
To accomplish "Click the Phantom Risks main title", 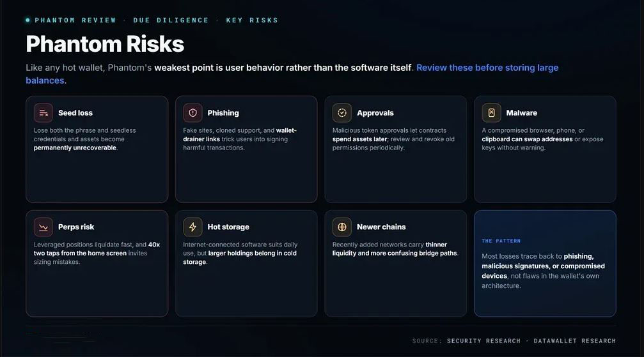I will (105, 44).
